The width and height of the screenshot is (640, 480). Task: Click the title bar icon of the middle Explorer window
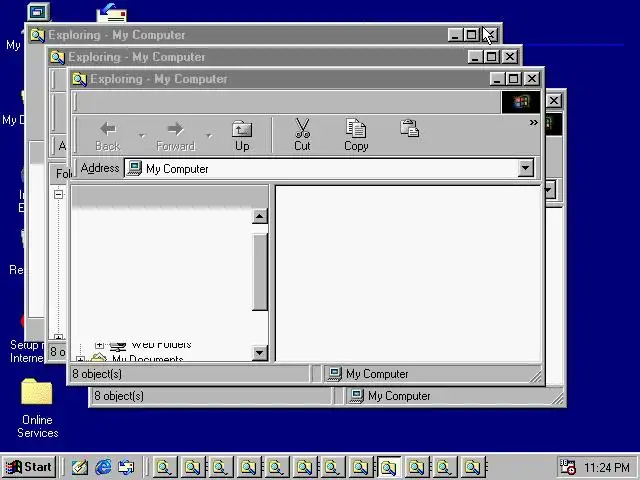point(57,57)
